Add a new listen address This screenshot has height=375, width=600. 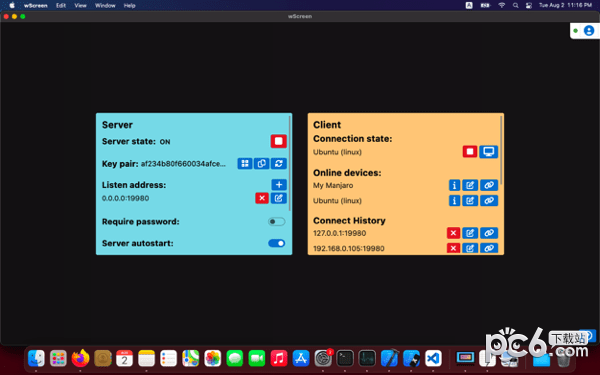coord(279,185)
